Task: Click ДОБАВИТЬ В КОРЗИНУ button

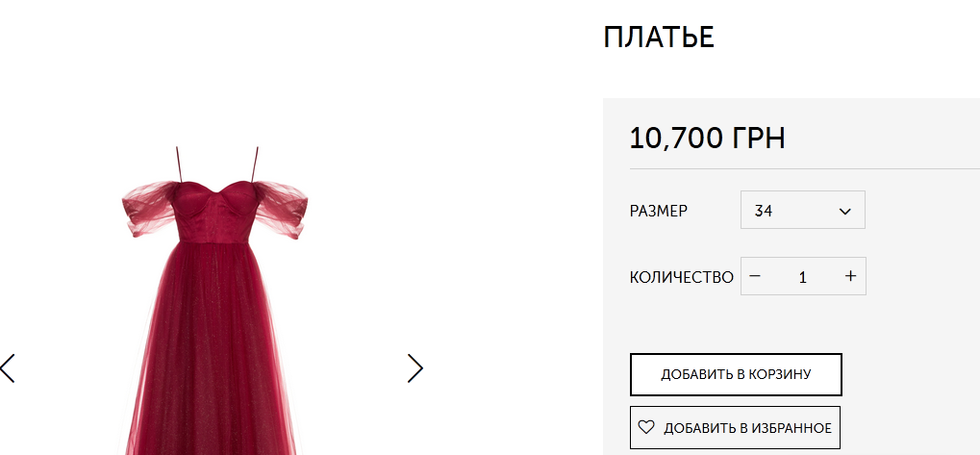Action: click(x=736, y=374)
